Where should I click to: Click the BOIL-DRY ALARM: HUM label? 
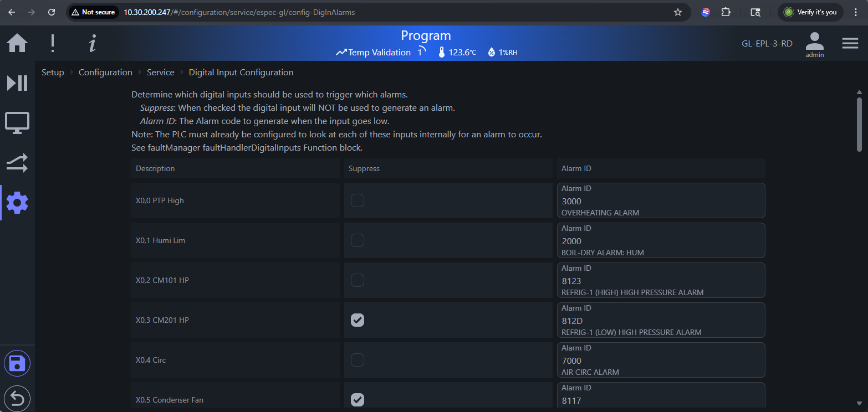pyautogui.click(x=603, y=253)
